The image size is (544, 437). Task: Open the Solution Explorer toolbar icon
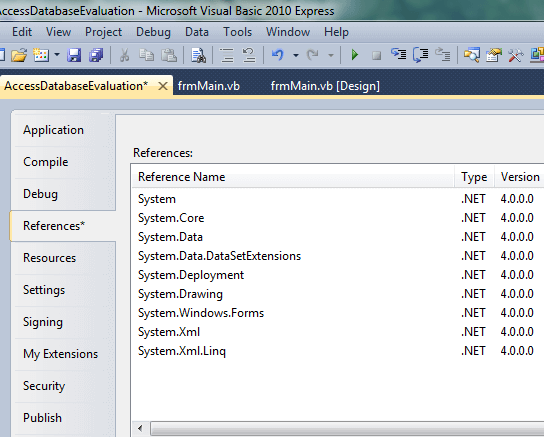tap(472, 55)
